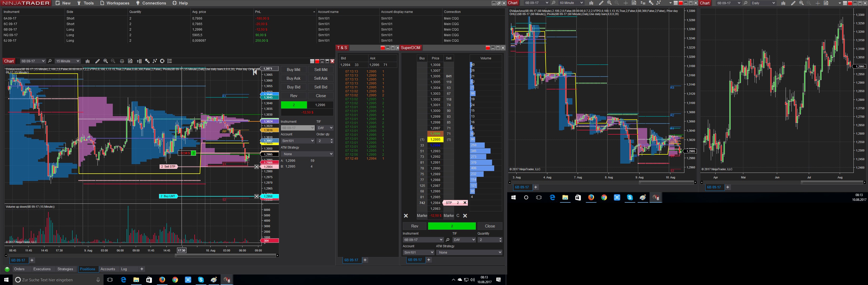Open instrument dropdown in 15 Minute chart

[33, 61]
